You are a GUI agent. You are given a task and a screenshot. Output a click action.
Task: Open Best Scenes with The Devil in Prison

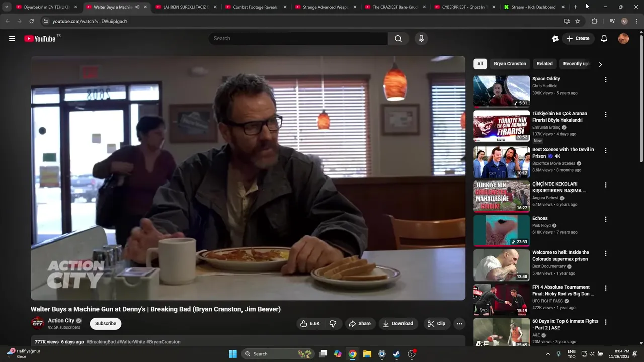[502, 162]
